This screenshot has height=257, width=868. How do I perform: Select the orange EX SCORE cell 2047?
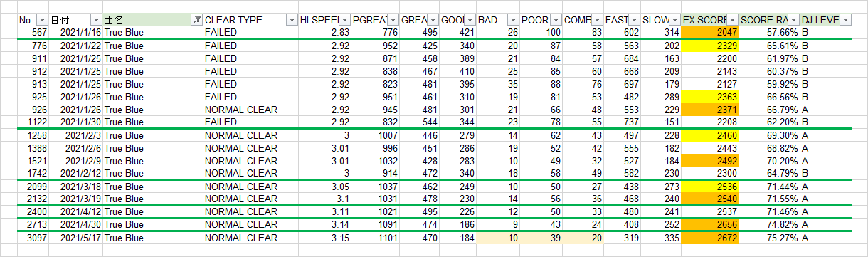[x=710, y=33]
